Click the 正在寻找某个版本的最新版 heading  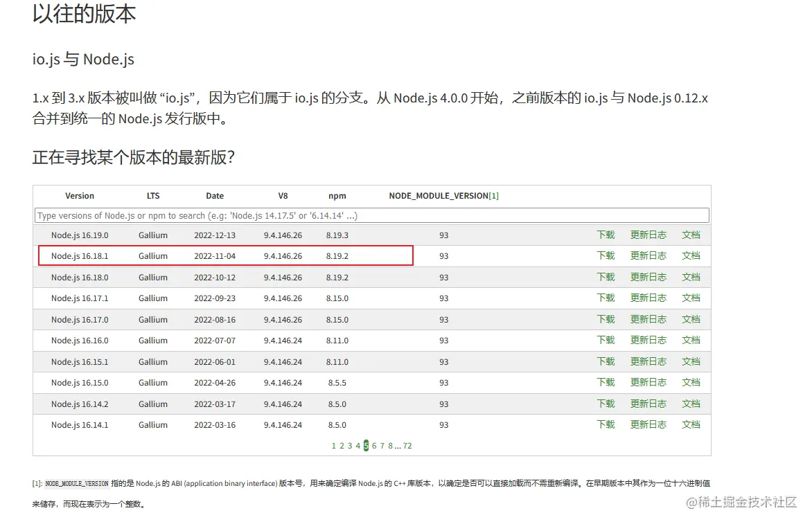click(x=134, y=157)
